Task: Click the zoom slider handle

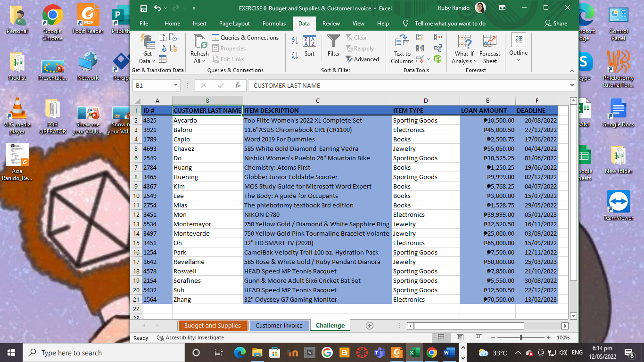Action: 521,337
